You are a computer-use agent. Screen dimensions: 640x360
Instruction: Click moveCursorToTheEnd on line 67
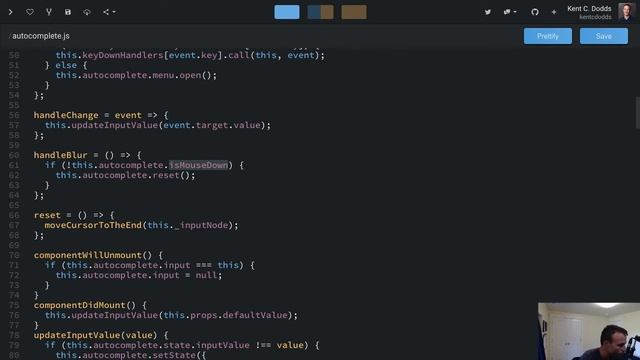tap(93, 225)
